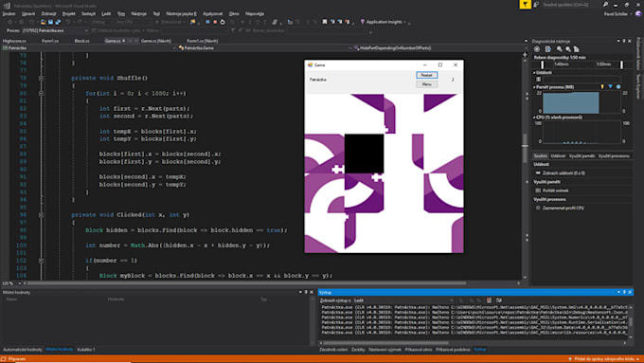Click the Application Insights lightbulb icon
Viewport: 644px width, 363px height.
[362, 22]
